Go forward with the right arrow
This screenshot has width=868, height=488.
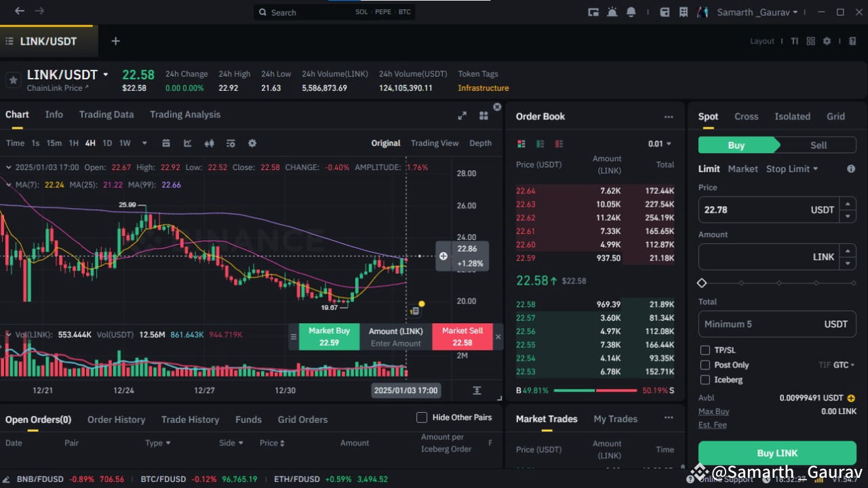39,12
